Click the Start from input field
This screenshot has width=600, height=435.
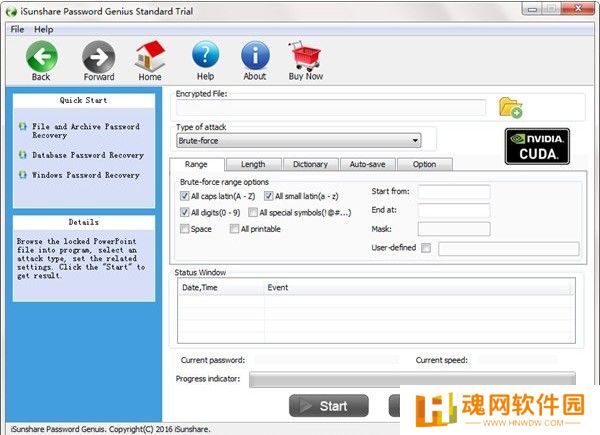[x=454, y=191]
